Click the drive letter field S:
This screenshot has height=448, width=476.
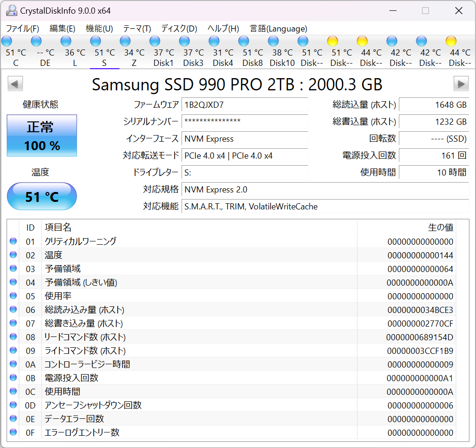click(245, 173)
